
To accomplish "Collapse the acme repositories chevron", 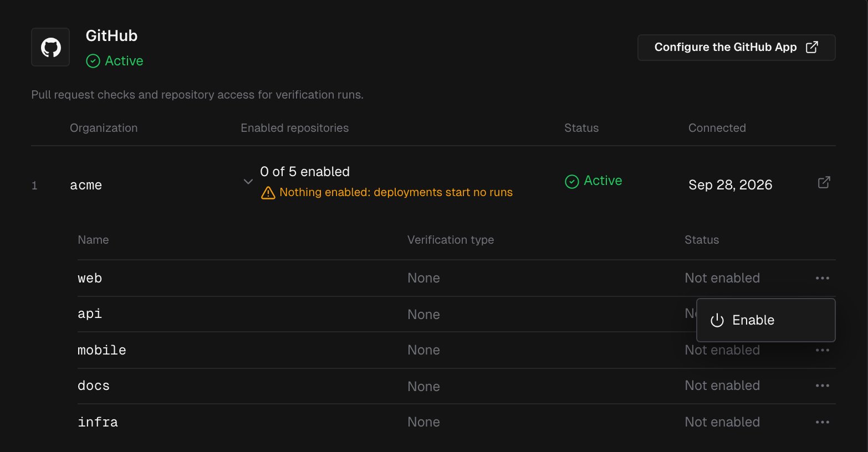I will (248, 182).
